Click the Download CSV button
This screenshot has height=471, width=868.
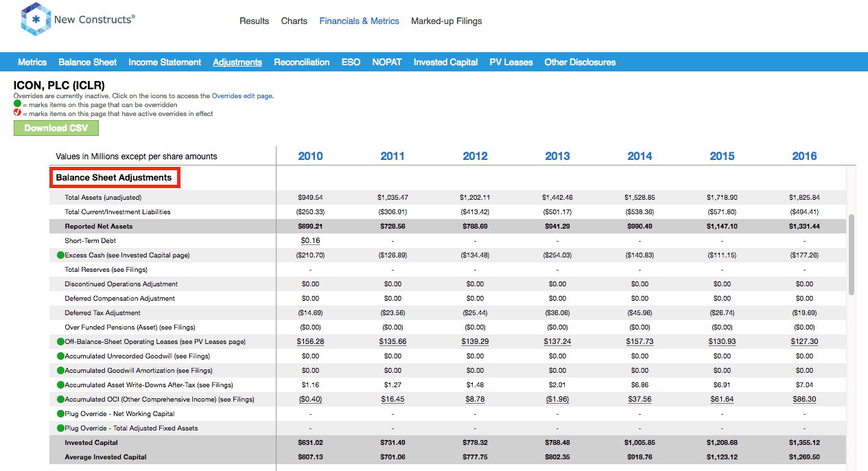tap(56, 128)
